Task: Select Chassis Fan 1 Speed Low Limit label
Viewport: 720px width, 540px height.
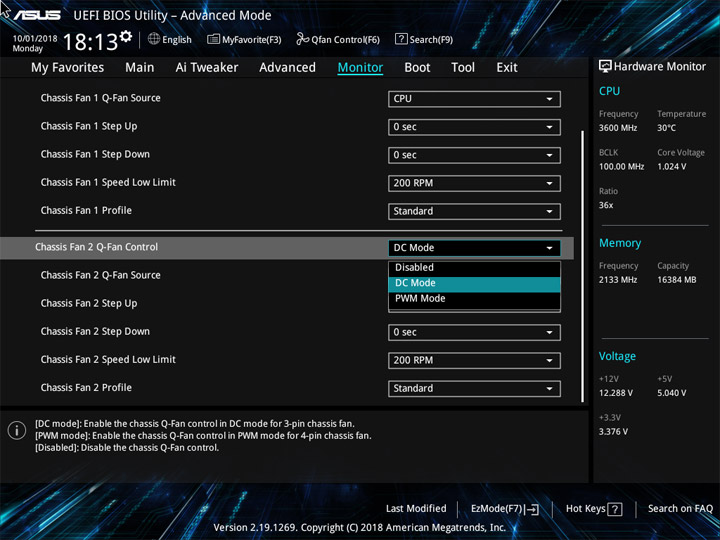Action: pyautogui.click(x=108, y=182)
